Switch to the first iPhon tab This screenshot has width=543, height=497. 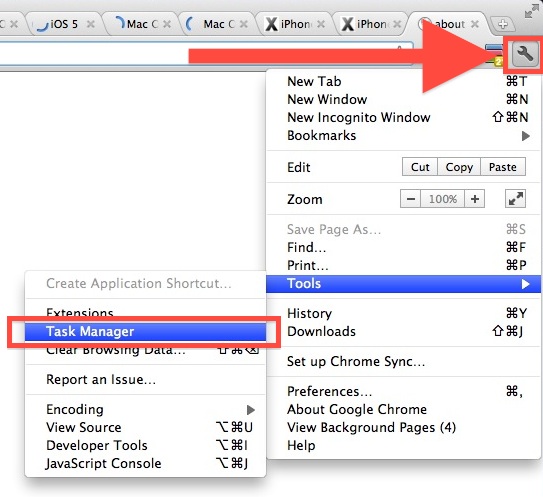[x=295, y=24]
